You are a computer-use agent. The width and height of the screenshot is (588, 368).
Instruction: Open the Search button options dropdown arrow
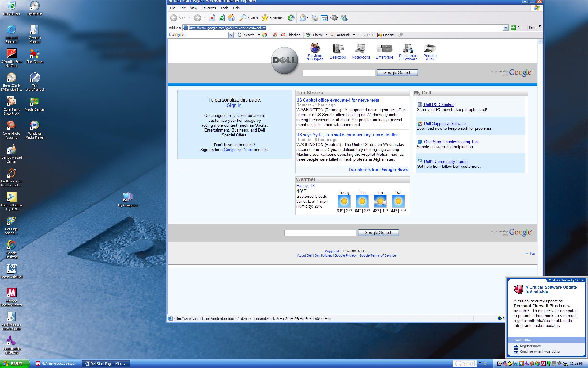(x=259, y=35)
